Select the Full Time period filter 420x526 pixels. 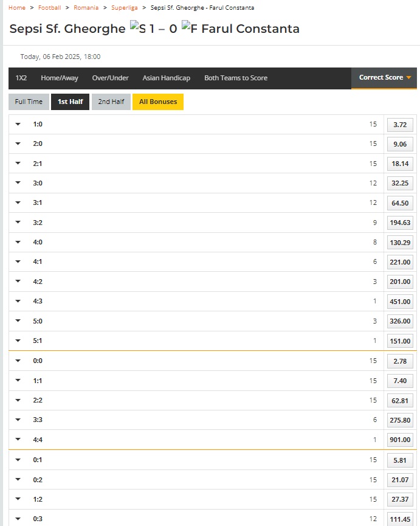tap(29, 102)
